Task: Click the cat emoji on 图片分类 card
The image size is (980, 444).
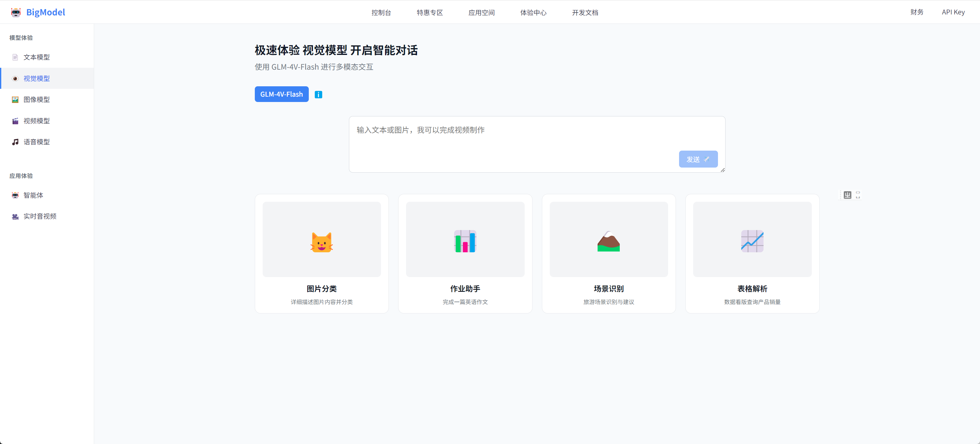Action: click(x=321, y=242)
